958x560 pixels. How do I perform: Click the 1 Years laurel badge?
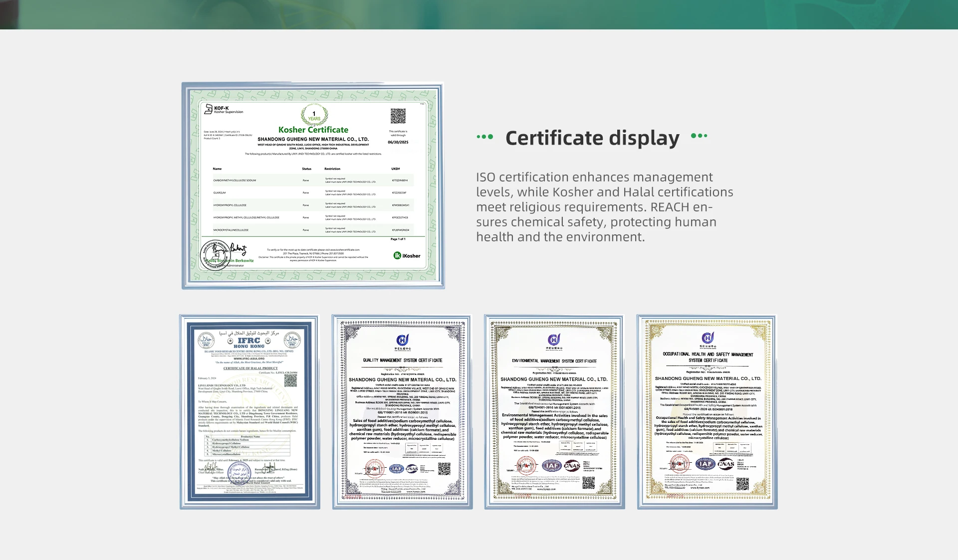314,115
